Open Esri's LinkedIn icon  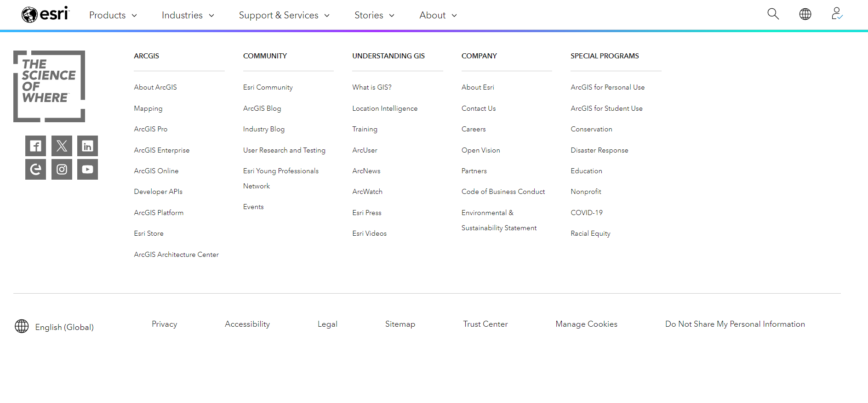(87, 146)
